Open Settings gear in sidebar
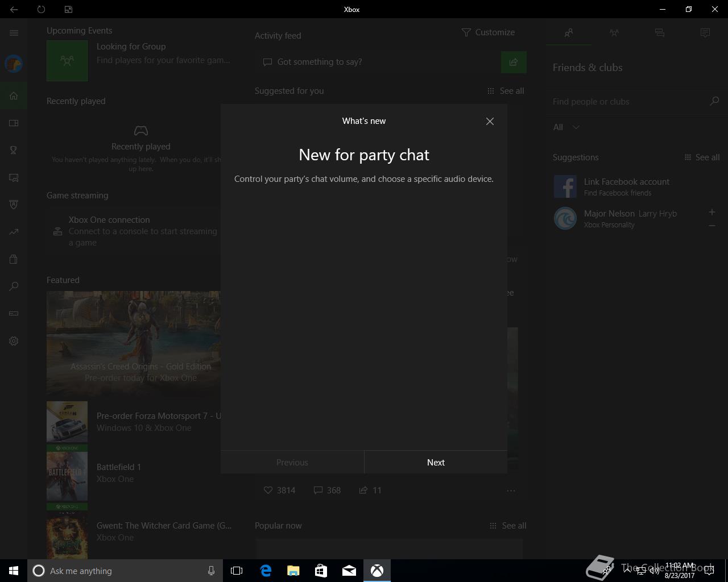The image size is (728, 582). pos(14,341)
